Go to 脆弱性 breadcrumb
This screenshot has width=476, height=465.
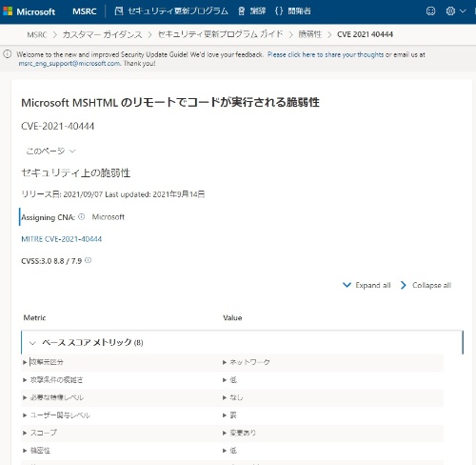310,34
